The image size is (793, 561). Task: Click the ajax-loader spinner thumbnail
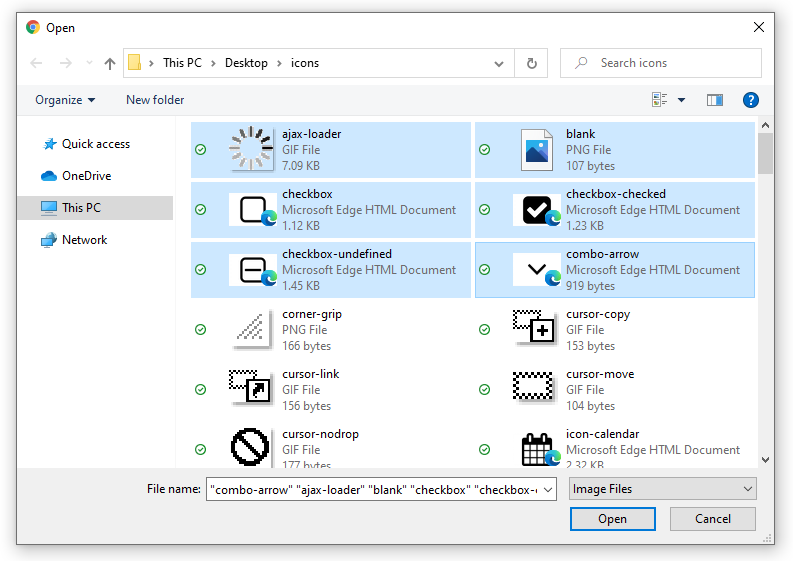coord(251,149)
